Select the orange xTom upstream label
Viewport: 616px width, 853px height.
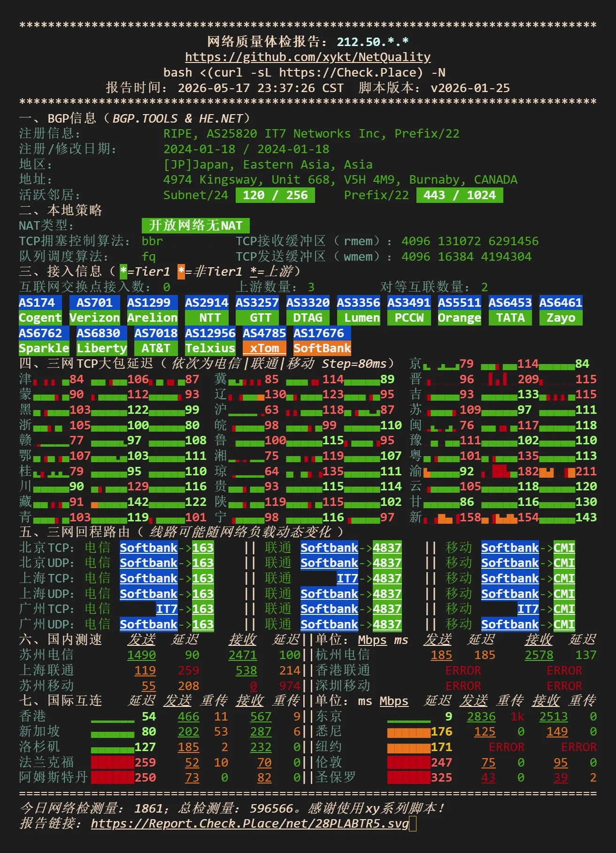(264, 348)
